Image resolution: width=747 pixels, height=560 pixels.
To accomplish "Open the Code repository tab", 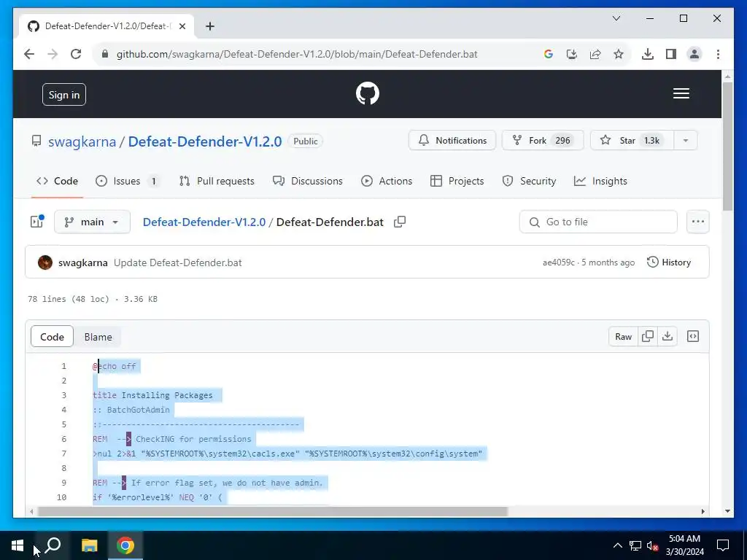I will click(57, 181).
